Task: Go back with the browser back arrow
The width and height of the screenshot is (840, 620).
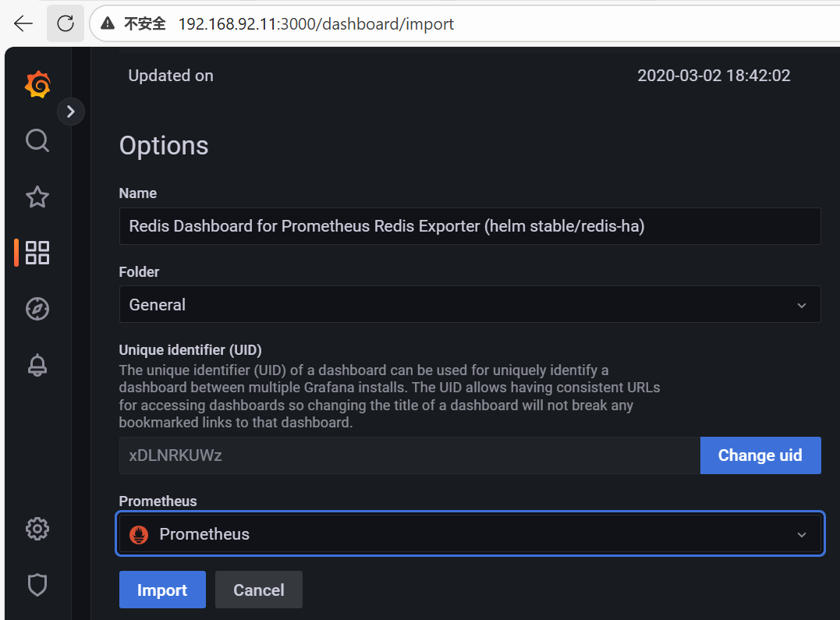Action: tap(23, 23)
